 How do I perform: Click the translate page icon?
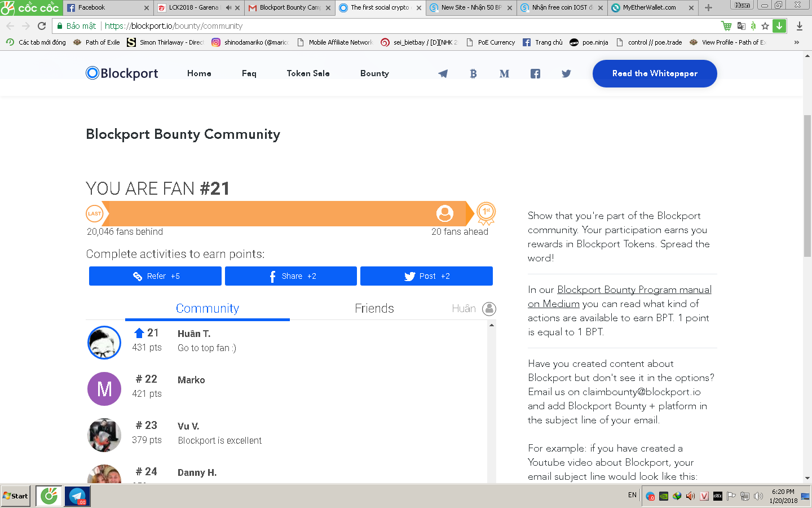[741, 26]
